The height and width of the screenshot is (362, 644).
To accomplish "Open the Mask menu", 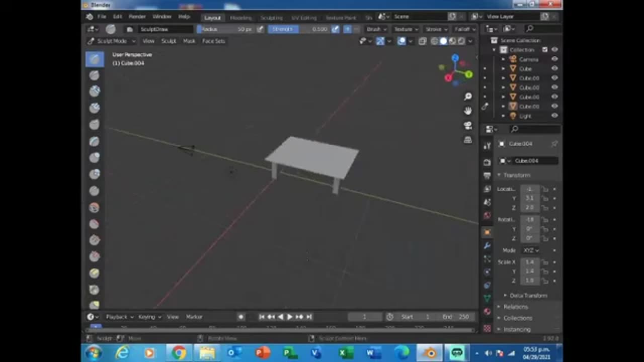I will click(x=189, y=41).
